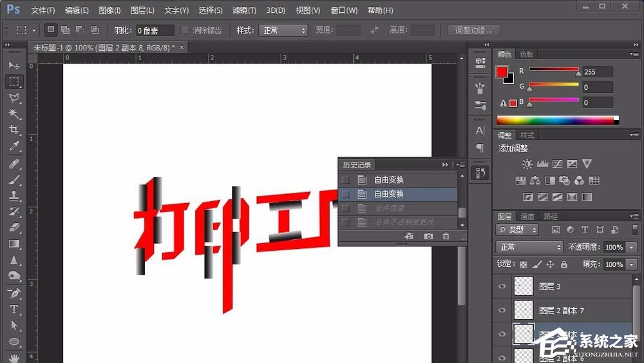Open the 滤镜(T) menu
Screen dimensions: 644x363
[x=244, y=10]
